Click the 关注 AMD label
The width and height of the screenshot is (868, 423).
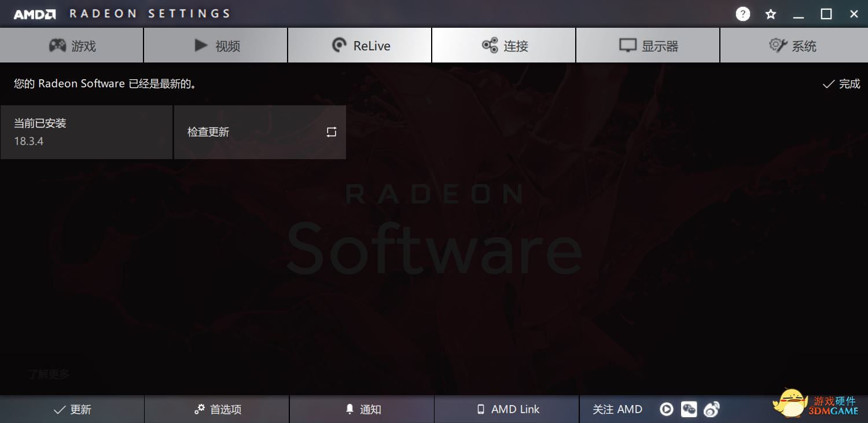(x=617, y=409)
